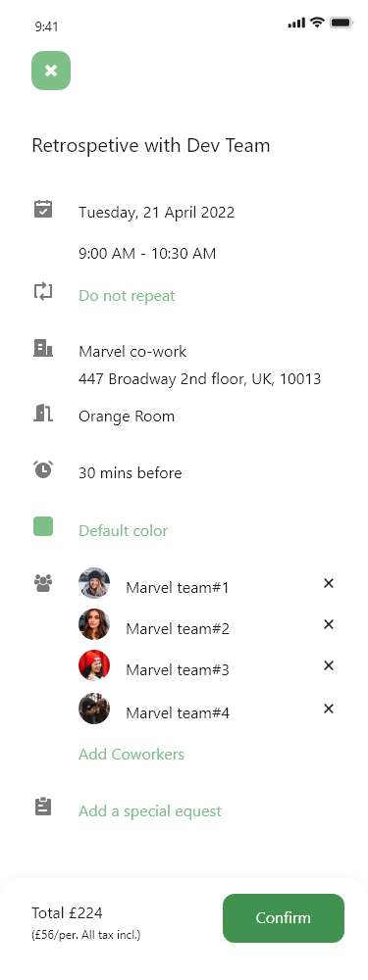Tap the Marvel team#3 avatar photo

click(94, 665)
